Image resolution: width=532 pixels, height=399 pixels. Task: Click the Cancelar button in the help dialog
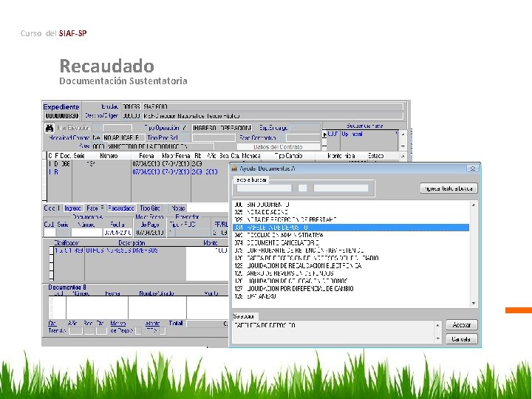click(x=461, y=339)
